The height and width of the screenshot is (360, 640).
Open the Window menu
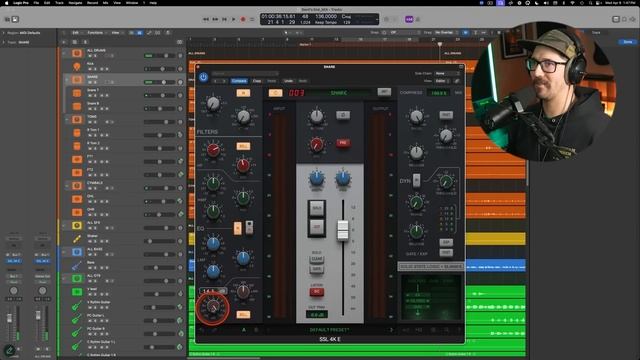(132, 3)
